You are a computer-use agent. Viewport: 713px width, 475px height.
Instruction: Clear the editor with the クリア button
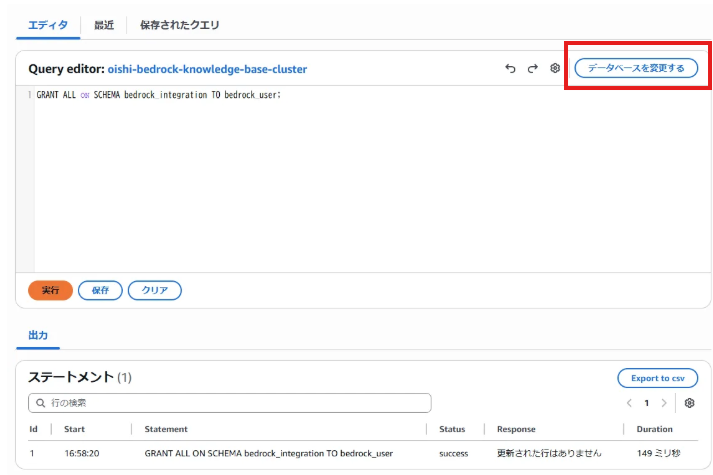pyautogui.click(x=155, y=290)
